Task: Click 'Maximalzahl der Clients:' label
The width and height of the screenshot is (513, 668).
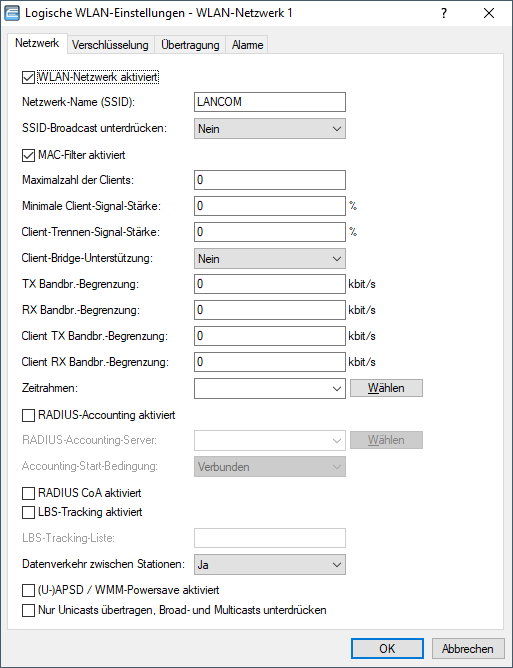Action: [78, 180]
